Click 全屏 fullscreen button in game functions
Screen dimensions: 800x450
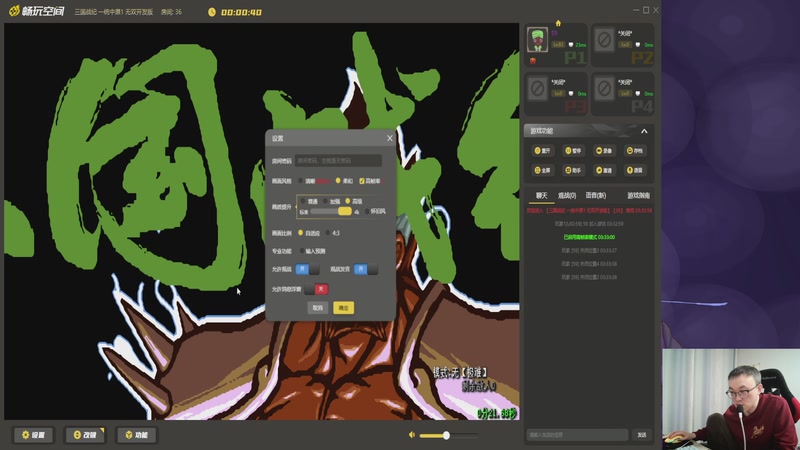click(542, 170)
